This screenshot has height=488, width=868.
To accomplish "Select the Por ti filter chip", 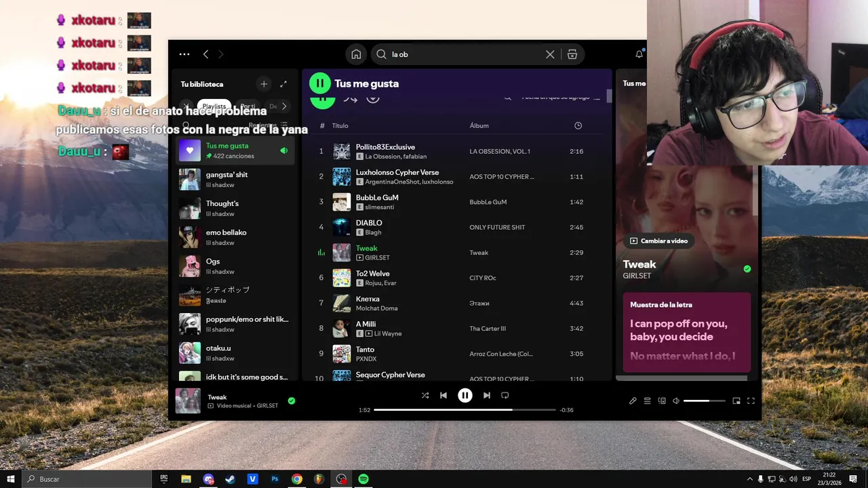I will (x=248, y=106).
